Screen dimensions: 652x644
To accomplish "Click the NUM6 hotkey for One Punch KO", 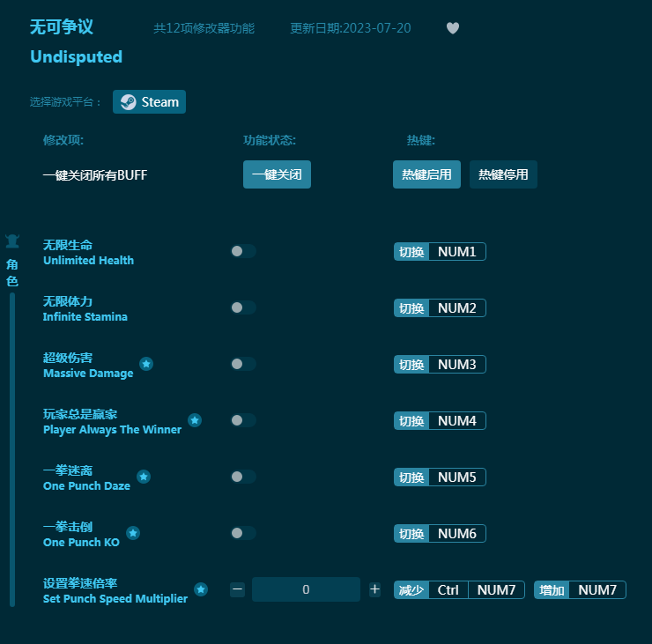I will (x=457, y=533).
